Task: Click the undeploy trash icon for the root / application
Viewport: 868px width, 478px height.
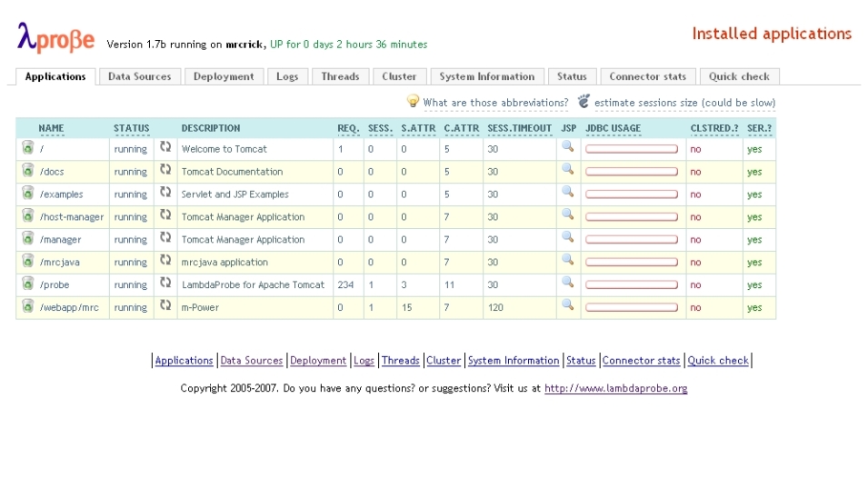Action: tap(27, 147)
